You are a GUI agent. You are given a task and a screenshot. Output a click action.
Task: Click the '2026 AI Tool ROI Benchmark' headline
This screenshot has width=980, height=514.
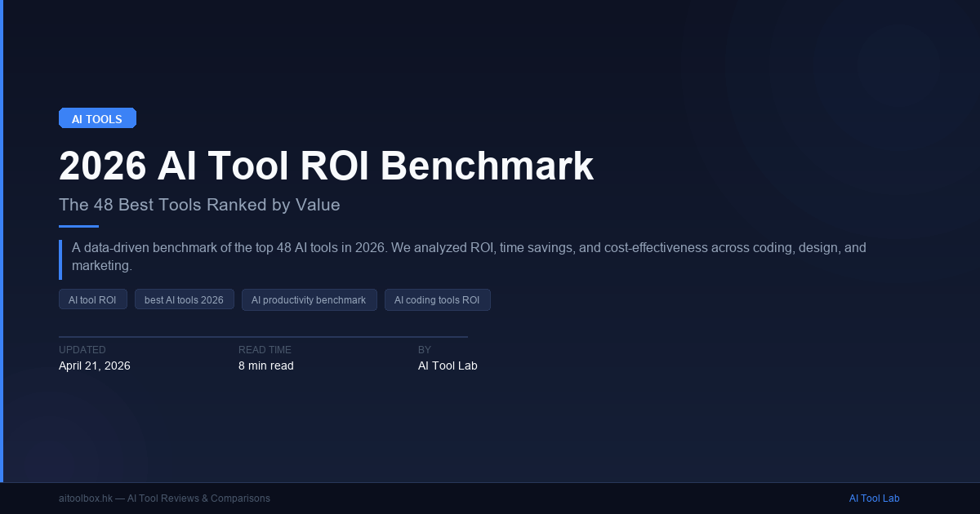point(326,166)
